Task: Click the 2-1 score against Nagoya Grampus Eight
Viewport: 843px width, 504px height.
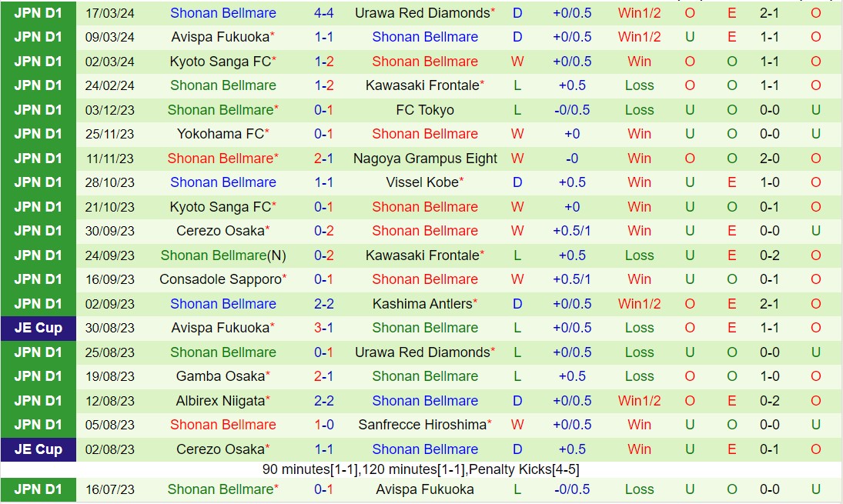Action: tap(323, 159)
